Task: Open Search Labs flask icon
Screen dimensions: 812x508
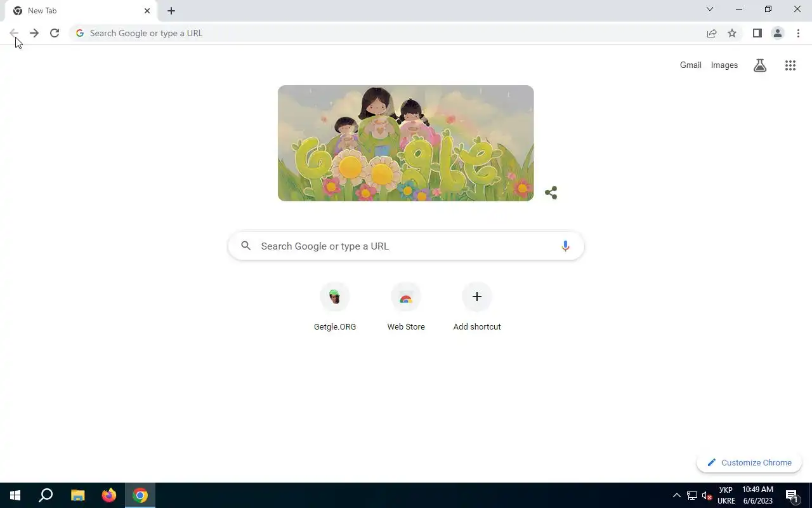Action: coord(760,65)
